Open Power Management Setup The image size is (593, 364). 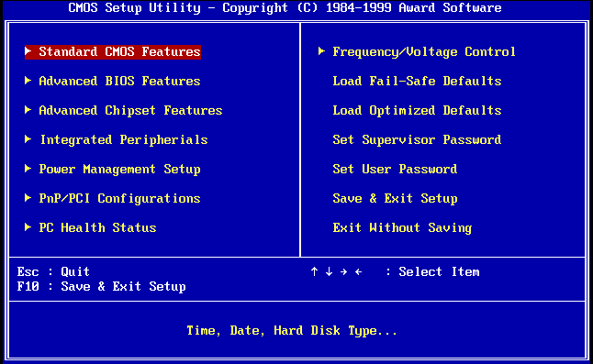pyautogui.click(x=119, y=169)
